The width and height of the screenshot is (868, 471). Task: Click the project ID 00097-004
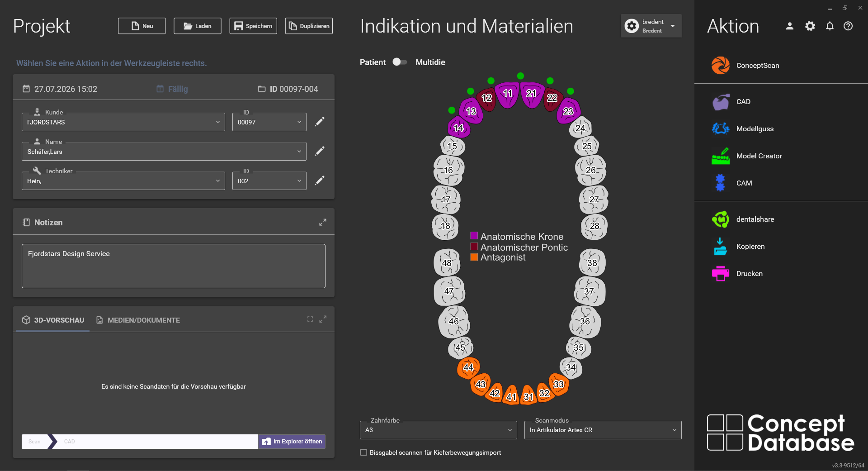[x=288, y=89]
